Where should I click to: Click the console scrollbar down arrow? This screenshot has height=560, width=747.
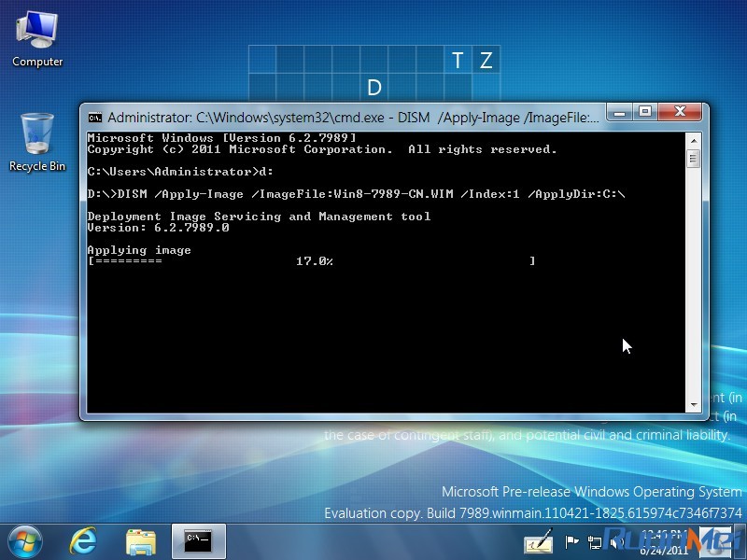tap(693, 405)
